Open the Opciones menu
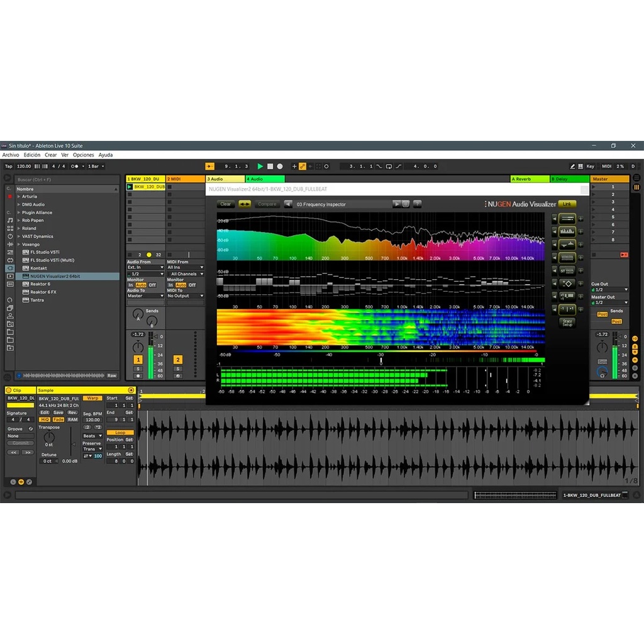The height and width of the screenshot is (644, 644). (x=84, y=155)
